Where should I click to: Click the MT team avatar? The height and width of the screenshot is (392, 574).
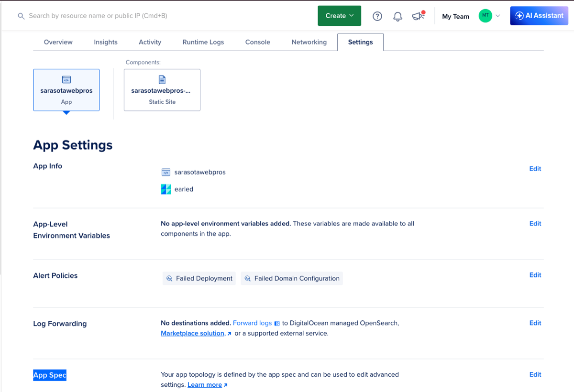point(486,16)
